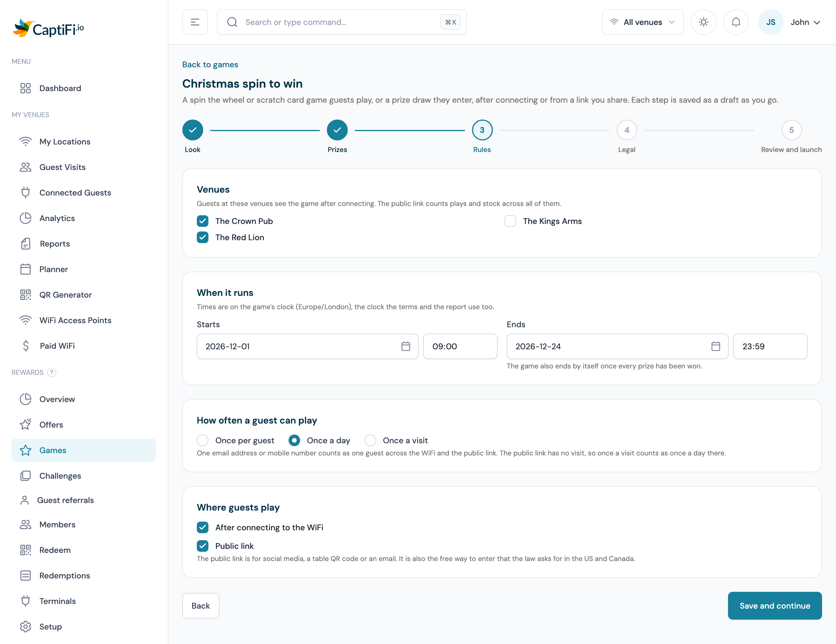Open the All venues dropdown

642,22
